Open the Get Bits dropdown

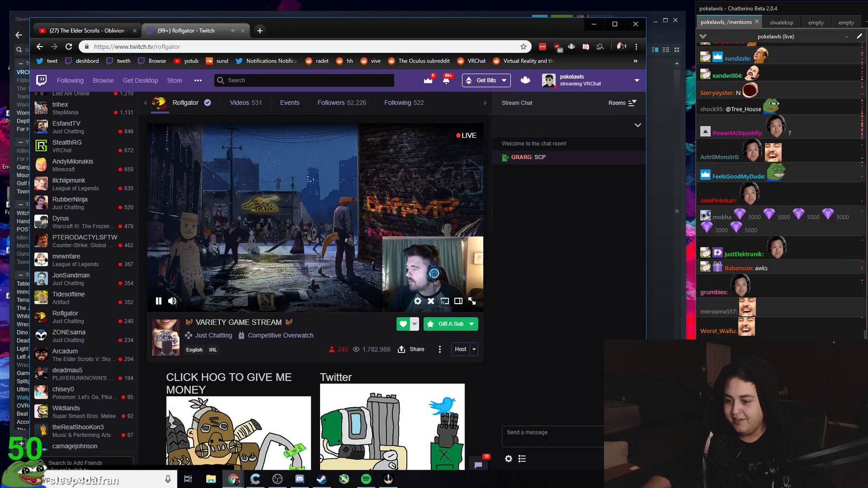(x=504, y=80)
